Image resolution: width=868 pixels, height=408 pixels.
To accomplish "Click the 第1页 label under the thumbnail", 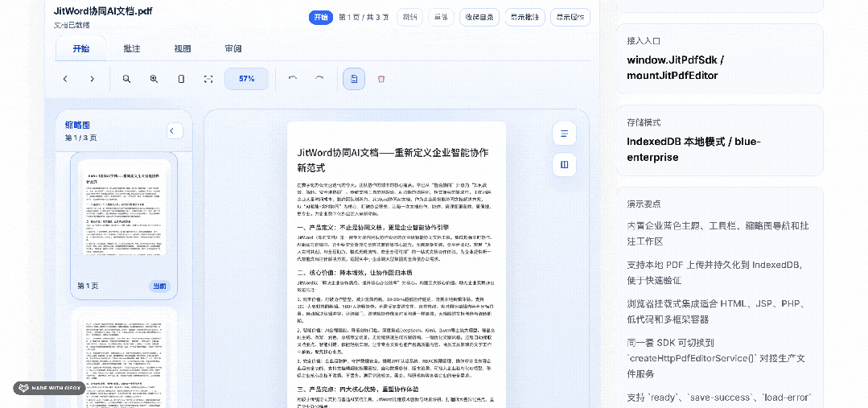I will (x=88, y=286).
